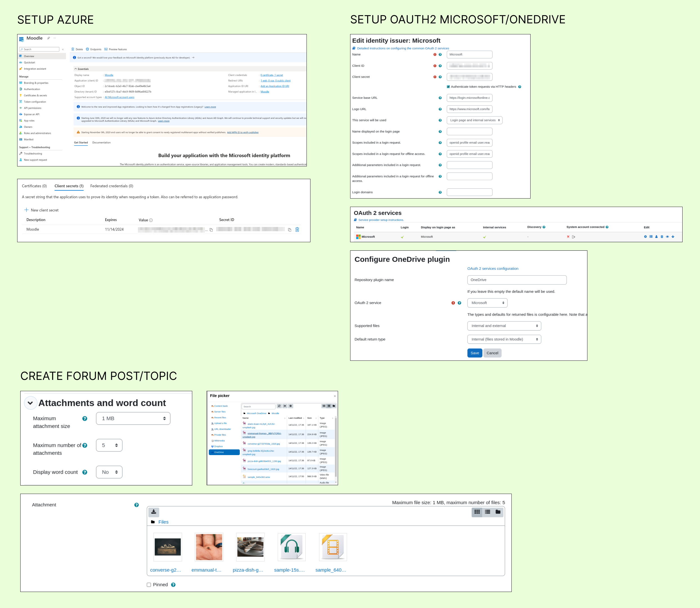Image resolution: width=700 pixels, height=608 pixels.
Task: Connect system account icon for Microsoft
Action: 574,237
